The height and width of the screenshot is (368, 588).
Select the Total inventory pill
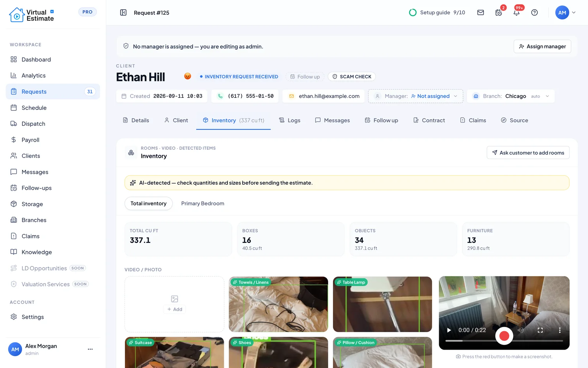(148, 204)
